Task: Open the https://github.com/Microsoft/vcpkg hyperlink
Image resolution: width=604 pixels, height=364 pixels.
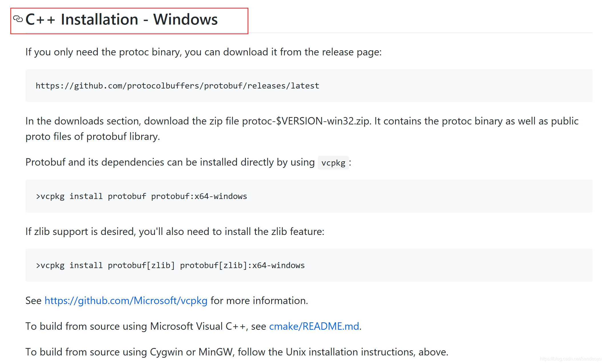Action: click(126, 300)
